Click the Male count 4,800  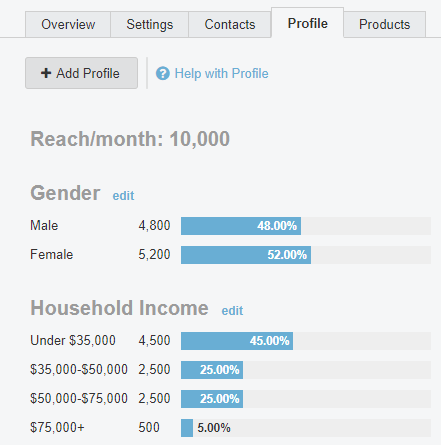154,226
